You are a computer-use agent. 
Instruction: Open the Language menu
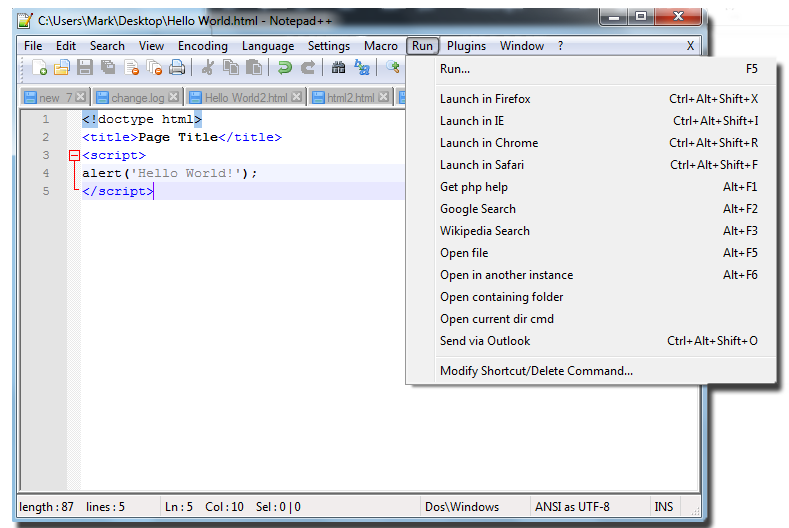click(268, 46)
